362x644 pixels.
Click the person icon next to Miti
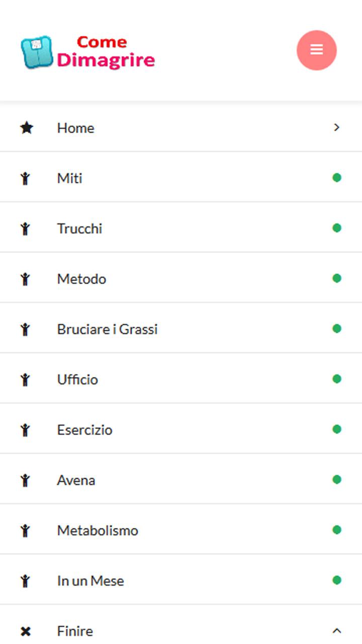25,178
